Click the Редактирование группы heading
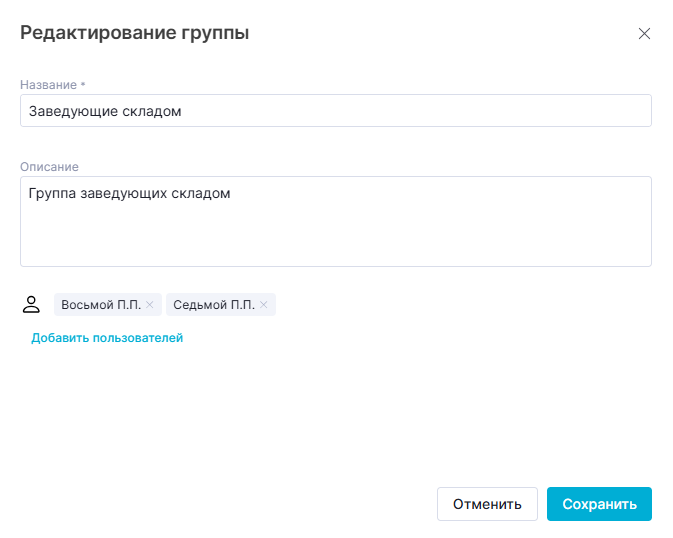Viewport: 673px width, 538px height. [x=134, y=33]
